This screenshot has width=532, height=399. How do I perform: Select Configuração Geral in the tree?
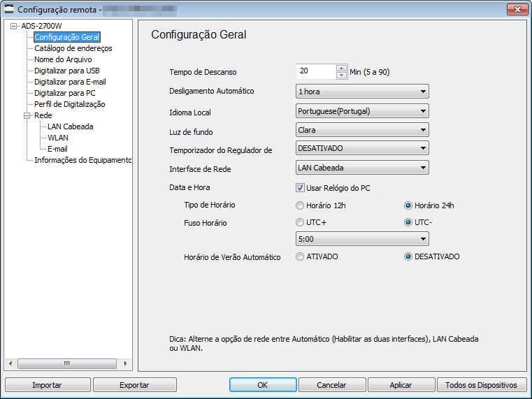coord(67,37)
